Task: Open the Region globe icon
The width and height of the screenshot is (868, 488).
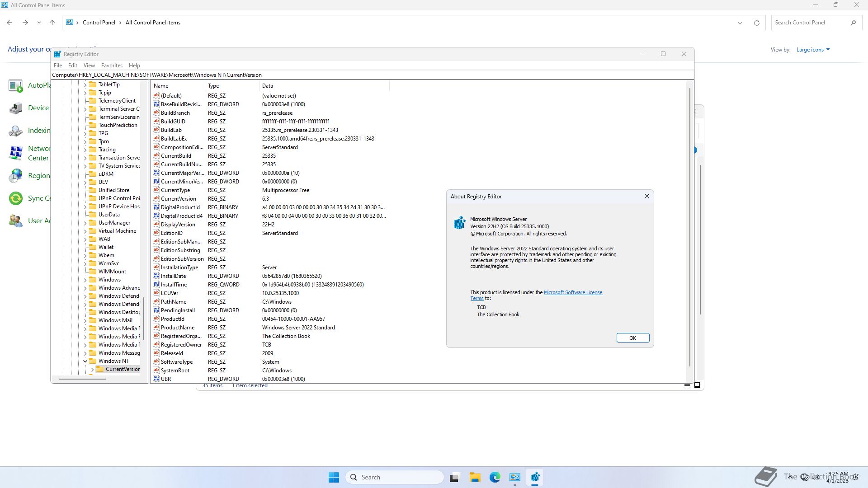Action: (16, 176)
